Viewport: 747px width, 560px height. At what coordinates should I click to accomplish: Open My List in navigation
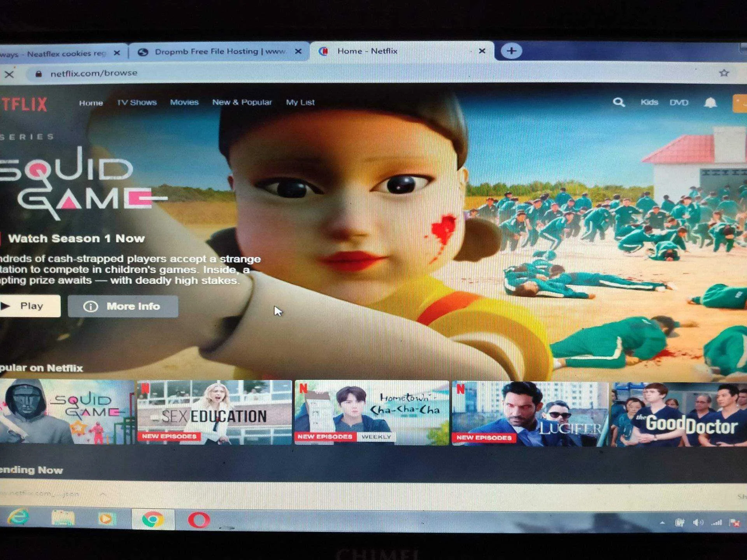pyautogui.click(x=300, y=102)
